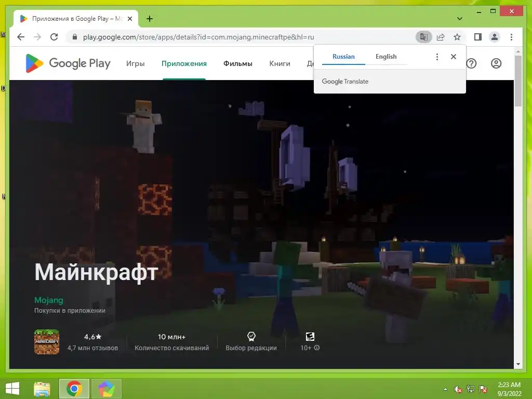The width and height of the screenshot is (532, 399).
Task: Open File Explorer from the taskbar
Action: [42, 389]
